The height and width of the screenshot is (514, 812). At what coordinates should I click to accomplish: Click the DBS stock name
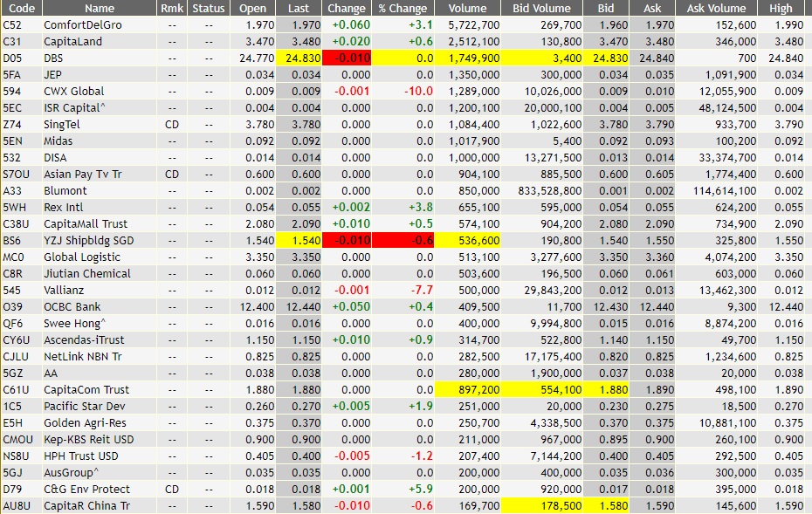tap(53, 58)
